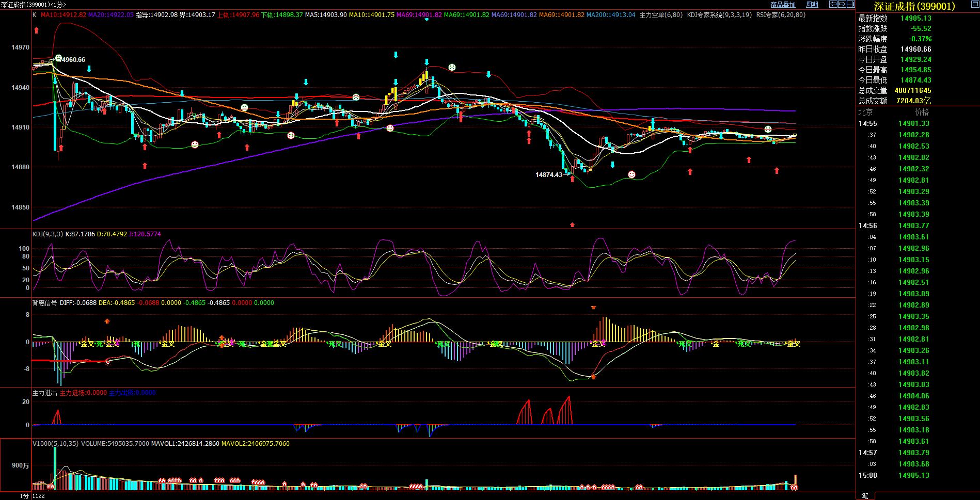The height and width of the screenshot is (500, 980).
Task: Click the 指导:14902.98 legend entry
Action: (x=156, y=15)
